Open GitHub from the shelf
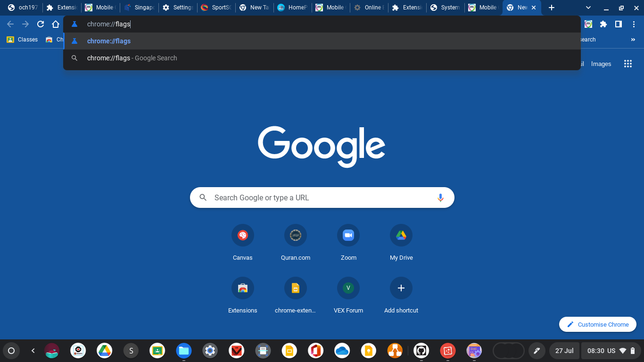 pos(421,351)
